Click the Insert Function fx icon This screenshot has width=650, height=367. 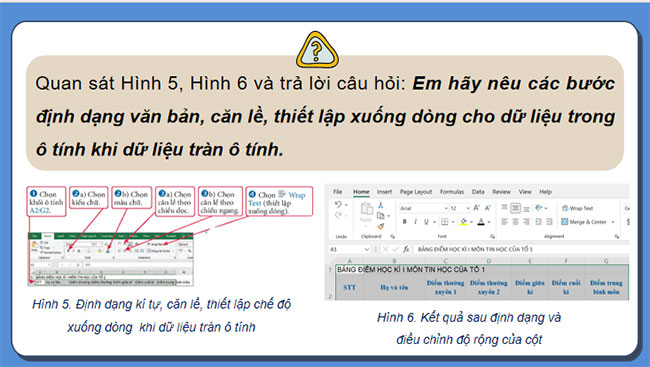[406, 249]
